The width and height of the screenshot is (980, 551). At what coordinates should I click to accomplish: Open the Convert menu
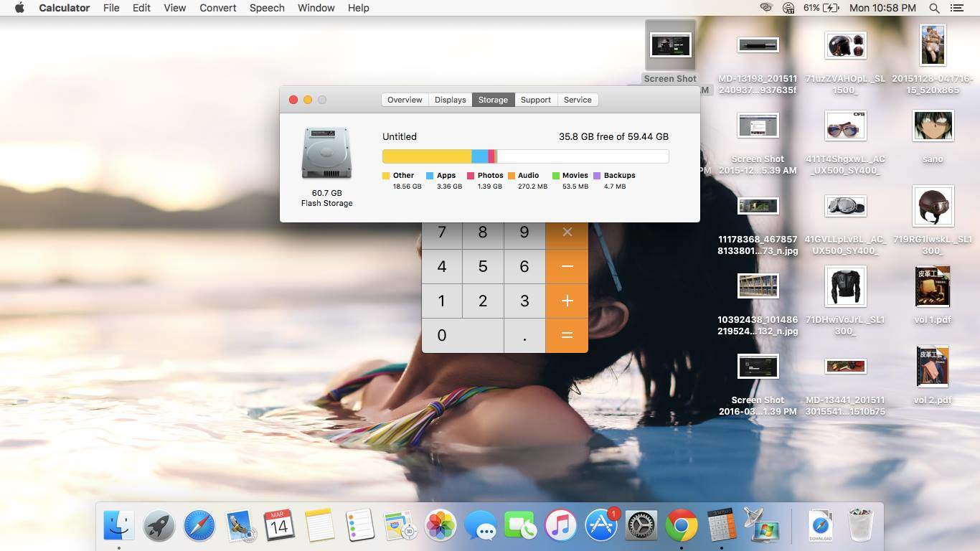218,8
